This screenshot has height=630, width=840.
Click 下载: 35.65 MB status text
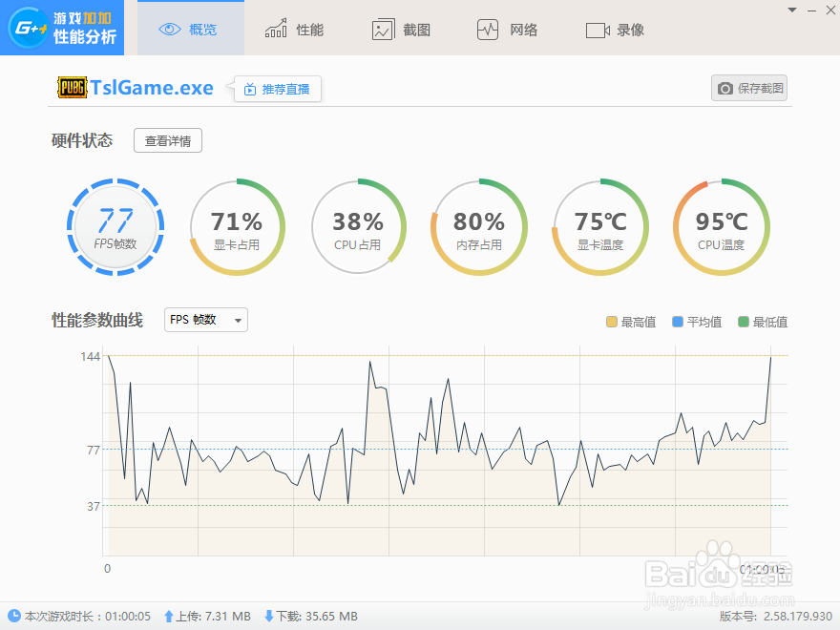point(317,617)
